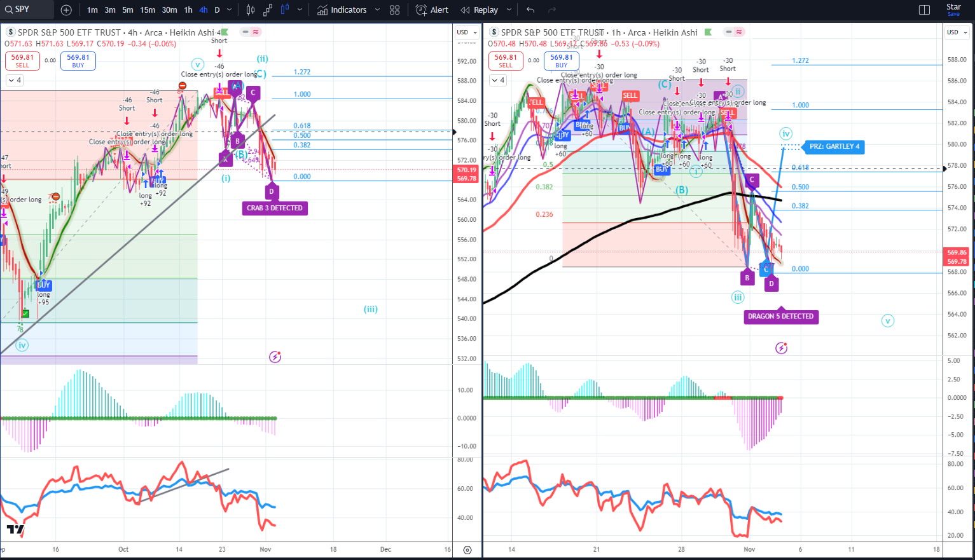This screenshot has height=560, width=975.
Task: Select the circled v wave label in the 1h chart
Action: 888,321
